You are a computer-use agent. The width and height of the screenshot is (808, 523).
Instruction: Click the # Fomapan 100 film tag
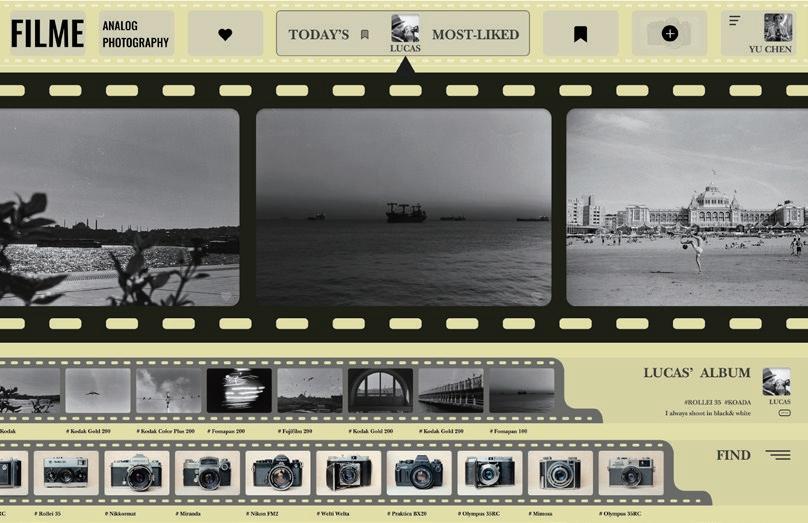pyautogui.click(x=508, y=431)
